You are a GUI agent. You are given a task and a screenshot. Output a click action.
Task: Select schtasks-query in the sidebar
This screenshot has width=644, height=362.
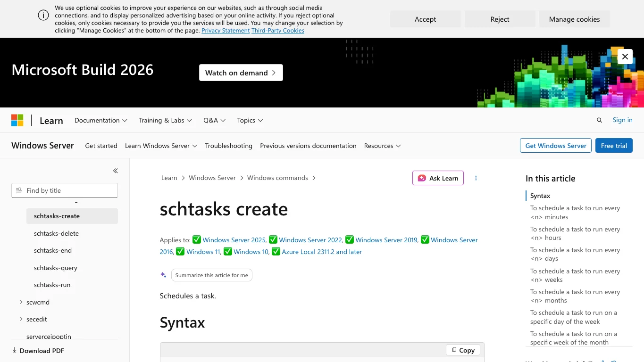click(x=72, y=268)
